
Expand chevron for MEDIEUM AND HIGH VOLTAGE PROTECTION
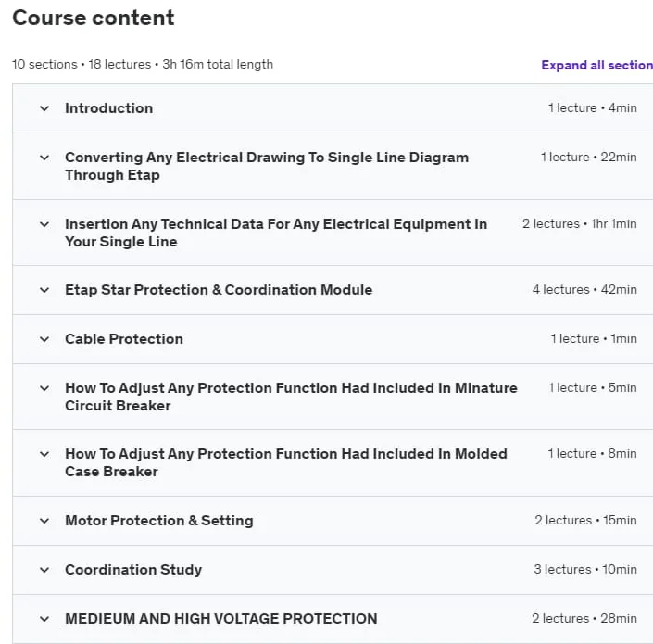point(44,619)
